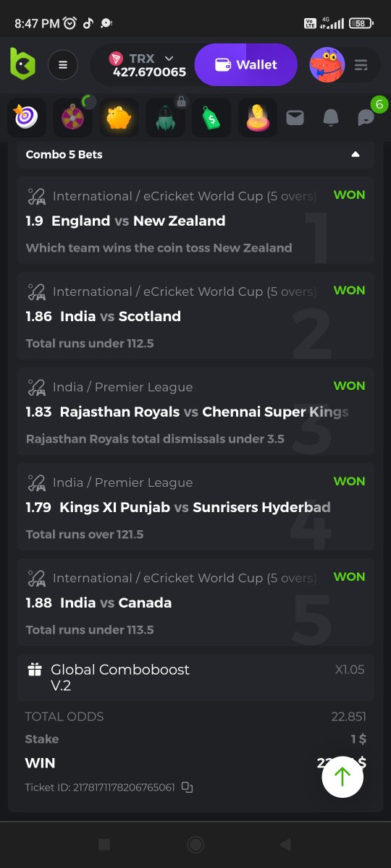391x868 pixels.
Task: Tap the BC.Game green logo
Action: tap(22, 64)
